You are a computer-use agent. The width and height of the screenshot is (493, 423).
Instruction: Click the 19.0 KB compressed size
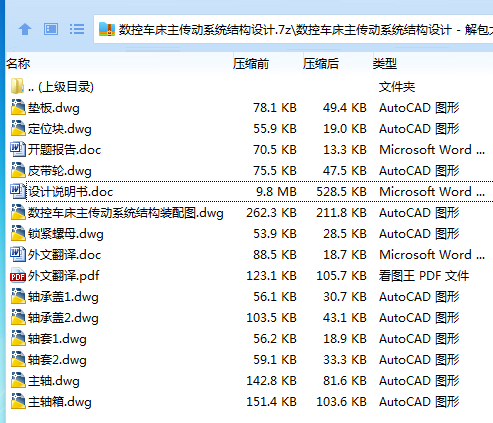(345, 129)
